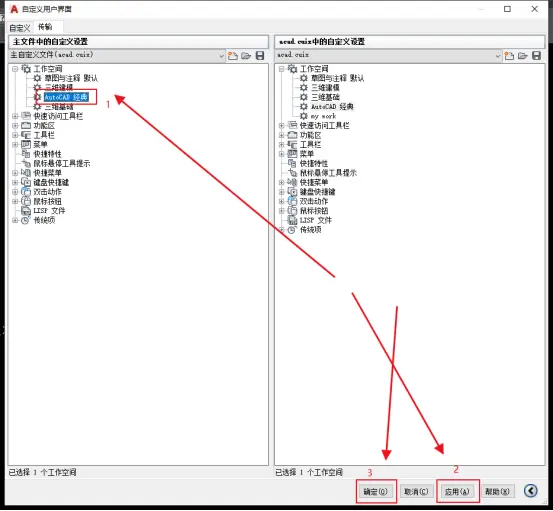Select LISP 文件 in the left tree
Image resolution: width=553 pixels, height=511 pixels.
point(49,211)
